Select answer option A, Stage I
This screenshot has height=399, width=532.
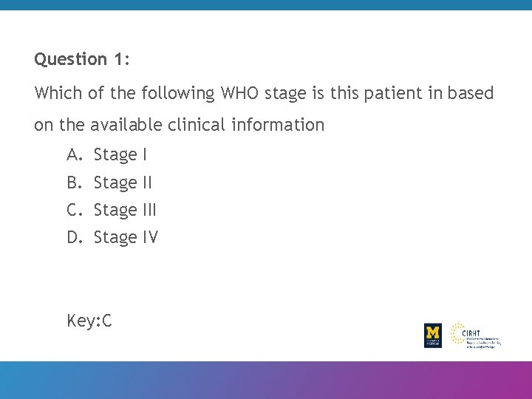[120, 154]
